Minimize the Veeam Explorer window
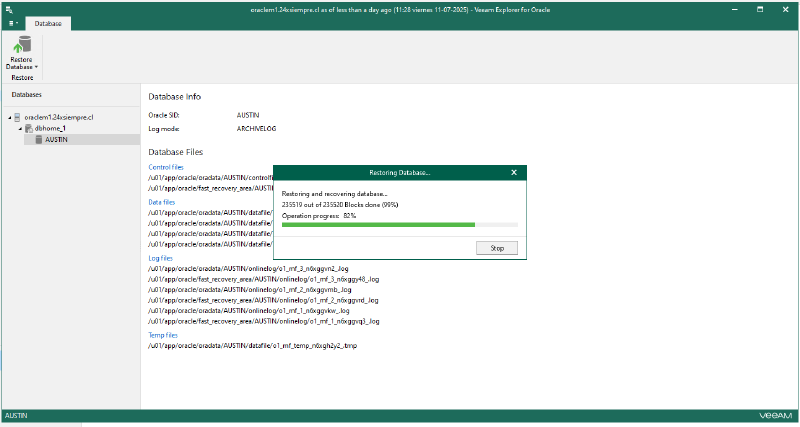Image resolution: width=800 pixels, height=427 pixels. [735, 9]
